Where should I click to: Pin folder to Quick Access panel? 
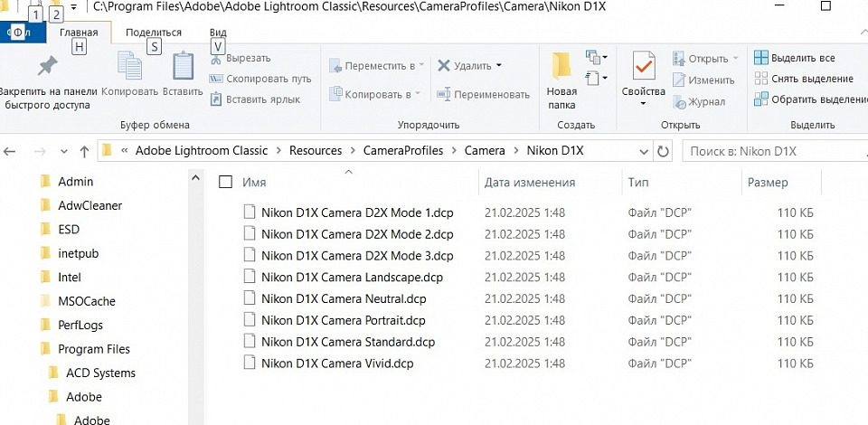click(x=46, y=82)
